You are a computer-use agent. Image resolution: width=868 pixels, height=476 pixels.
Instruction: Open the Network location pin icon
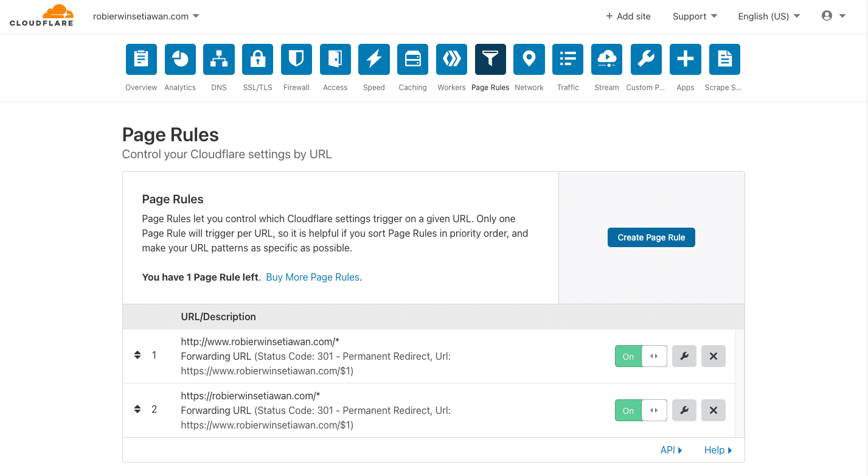pos(529,59)
